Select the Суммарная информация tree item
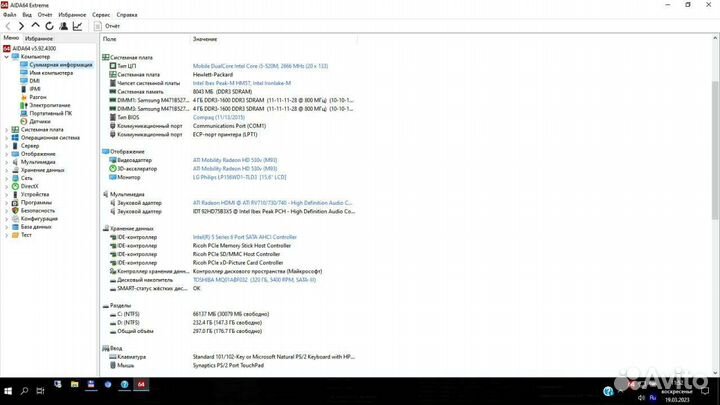The width and height of the screenshot is (720, 405). [x=56, y=65]
